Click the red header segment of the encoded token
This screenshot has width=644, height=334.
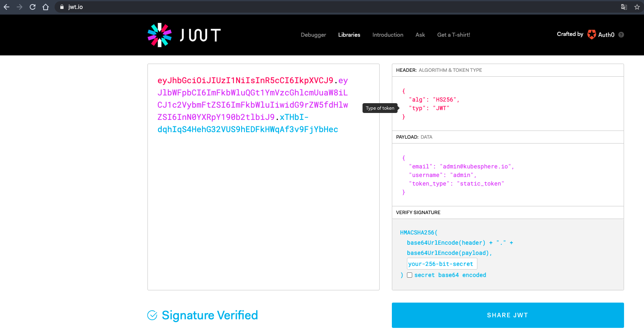pyautogui.click(x=245, y=80)
